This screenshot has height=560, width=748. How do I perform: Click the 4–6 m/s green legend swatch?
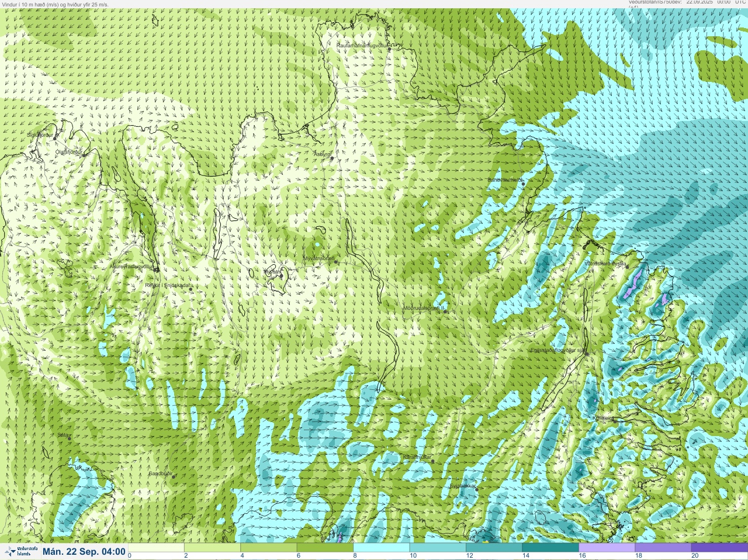269,548
